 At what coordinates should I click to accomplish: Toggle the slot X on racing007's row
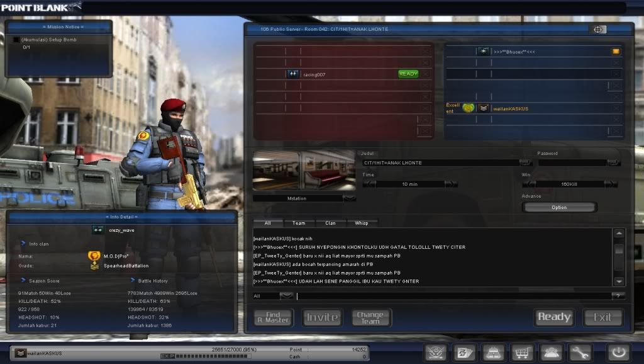point(426,74)
